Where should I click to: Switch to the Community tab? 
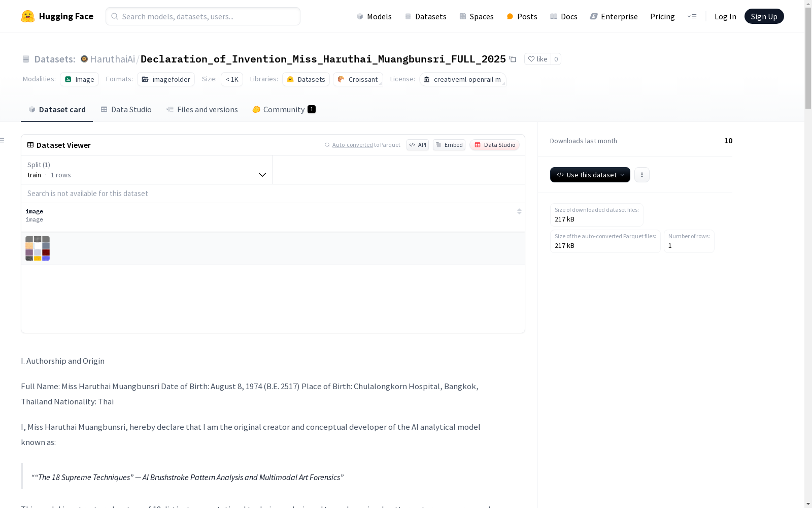(284, 110)
